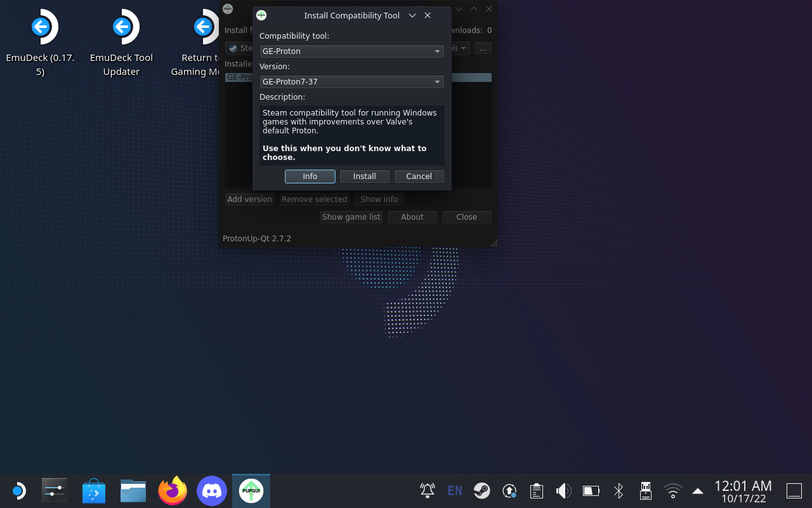Expand the Version dropdown showing GE-Proton7-37
This screenshot has height=508, width=812.
pyautogui.click(x=351, y=81)
